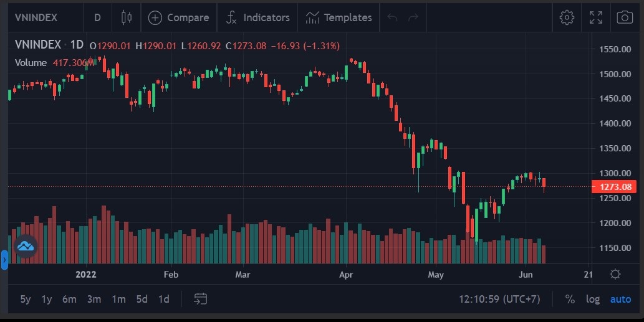
Task: Click the Volume indicator legend
Action: pyautogui.click(x=31, y=63)
